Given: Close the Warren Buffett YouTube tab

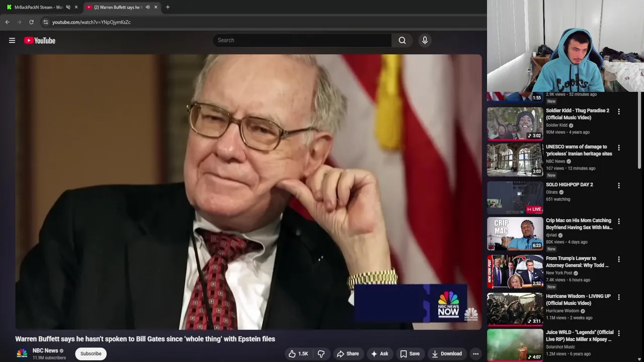Looking at the screenshot, I should [155, 7].
